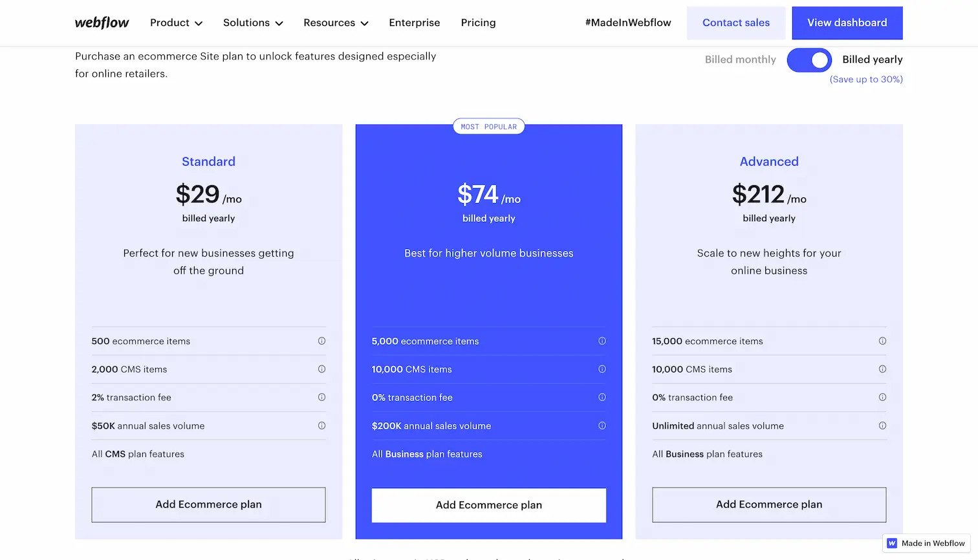Expand the Product dropdown menu
The width and height of the screenshot is (978, 560).
[176, 23]
